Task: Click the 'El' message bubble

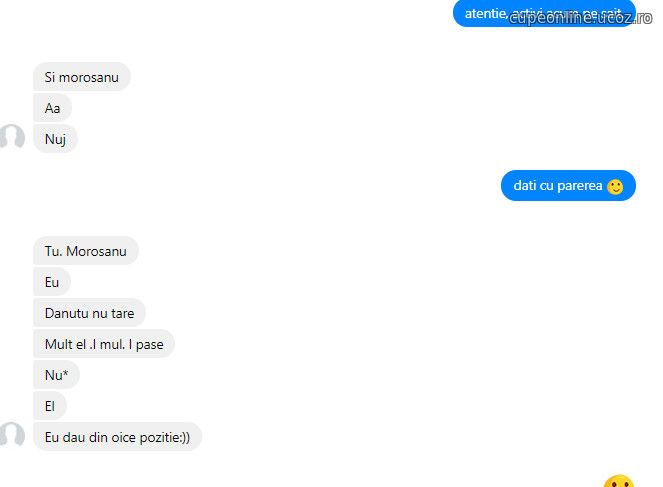Action: (50, 406)
